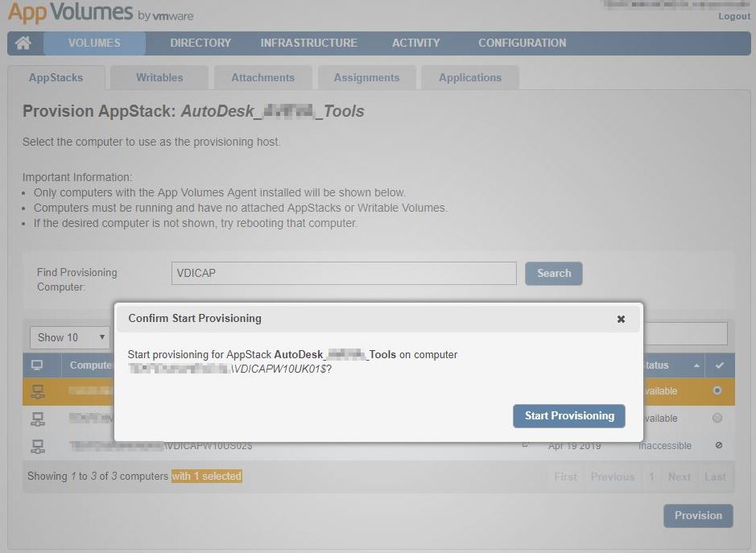Image resolution: width=756 pixels, height=553 pixels.
Task: Open the VOLUMES menu
Action: (x=94, y=43)
